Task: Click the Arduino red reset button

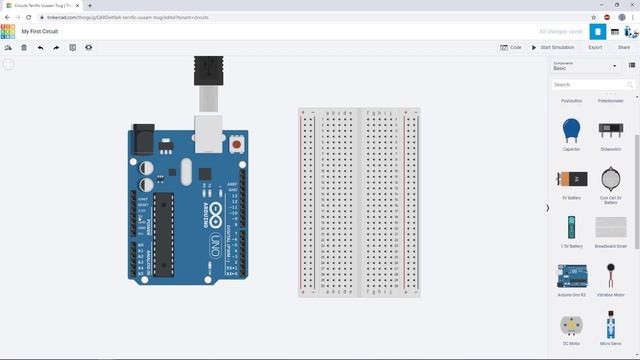Action: 236,144
